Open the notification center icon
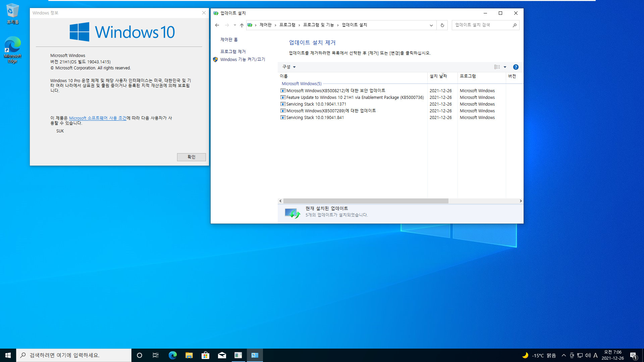 pos(633,356)
